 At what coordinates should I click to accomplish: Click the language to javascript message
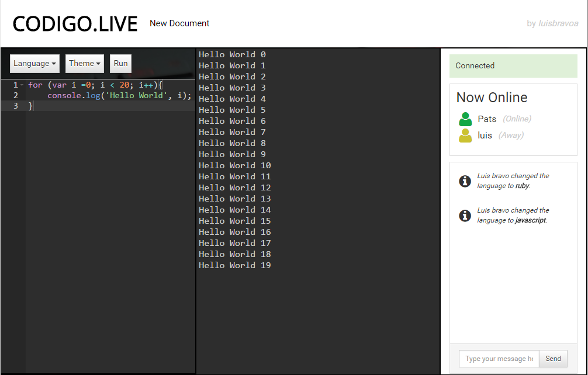point(513,216)
